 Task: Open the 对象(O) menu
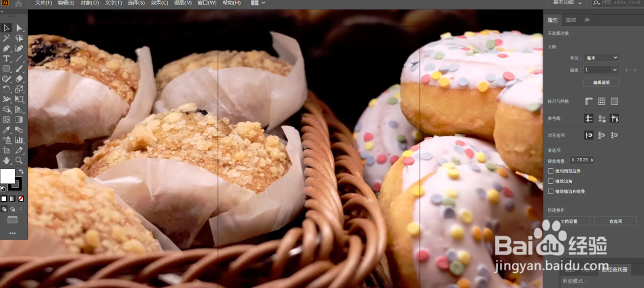point(90,3)
